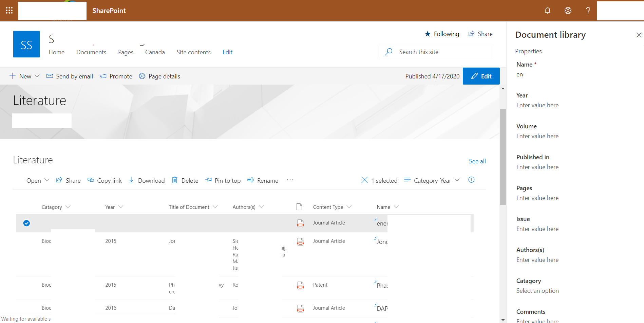Viewport: 644px width, 323px height.
Task: Click the Page details gear icon
Action: [142, 76]
